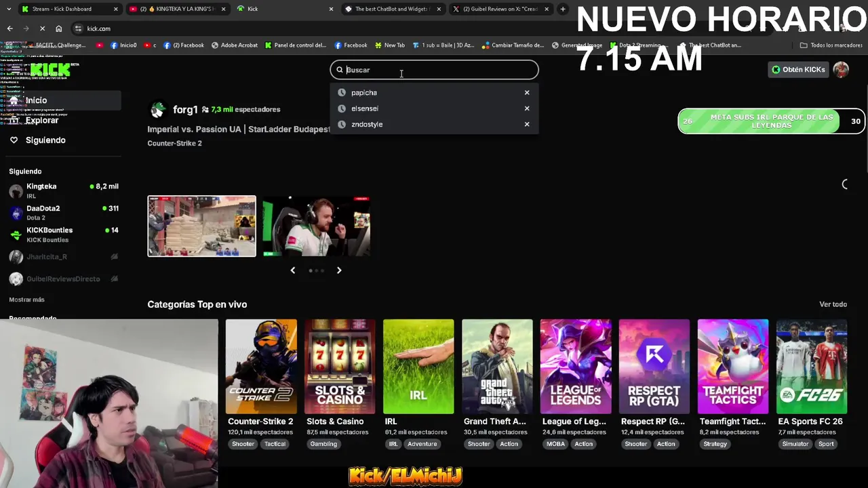Click the Simulator tag under EA Sports FC
The image size is (868, 488).
(795, 444)
